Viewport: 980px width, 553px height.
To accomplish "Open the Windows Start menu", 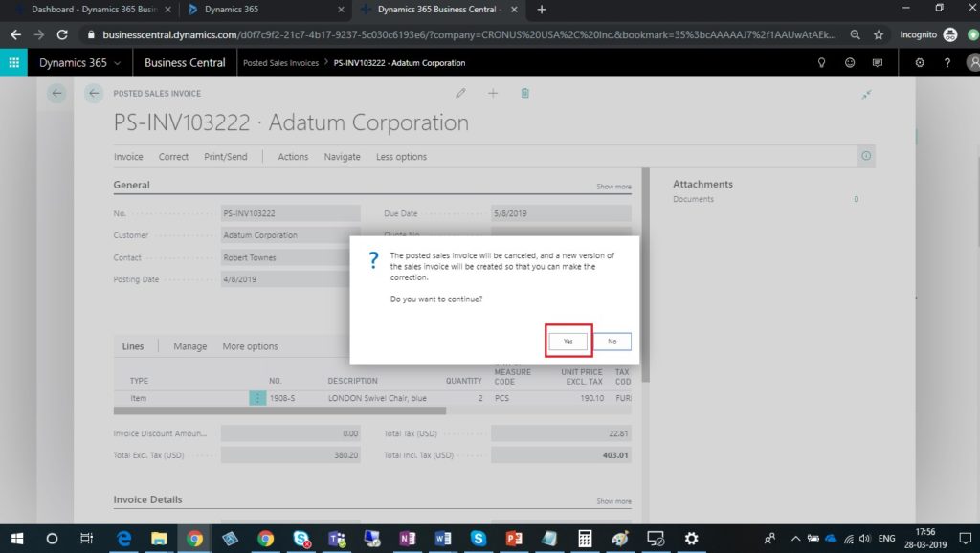I will [17, 539].
